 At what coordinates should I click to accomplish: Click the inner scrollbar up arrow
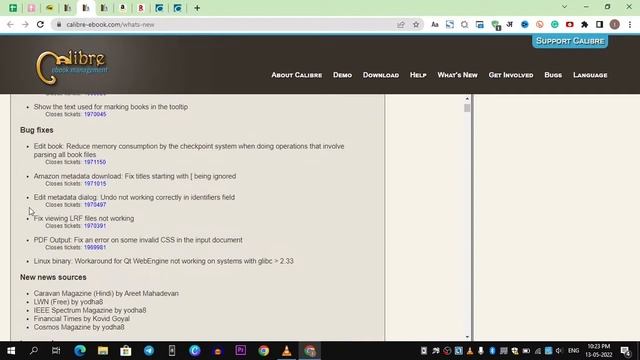(467, 99)
